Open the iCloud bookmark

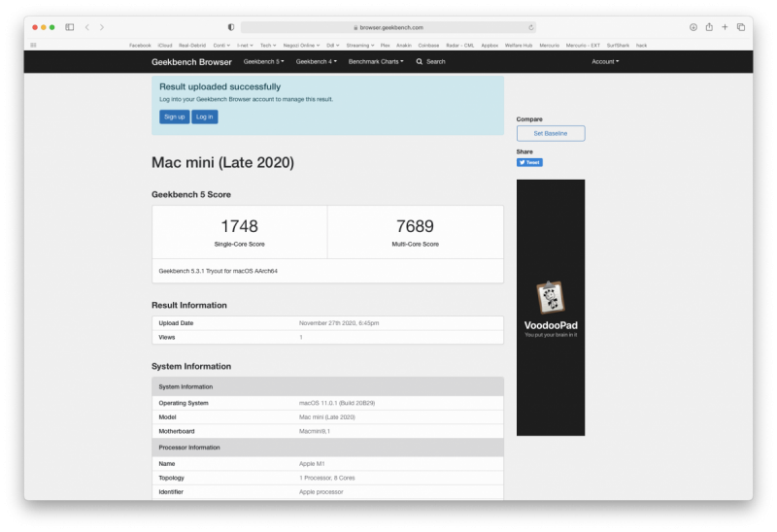coord(165,45)
